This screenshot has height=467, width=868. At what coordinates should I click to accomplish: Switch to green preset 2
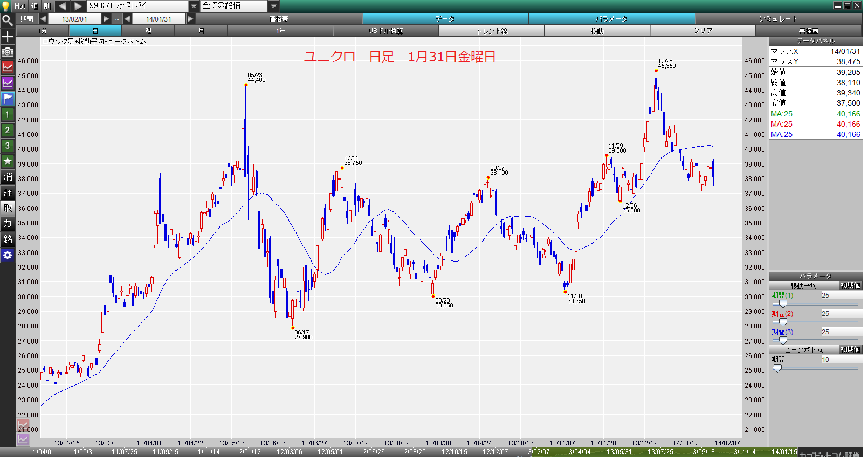coord(8,130)
